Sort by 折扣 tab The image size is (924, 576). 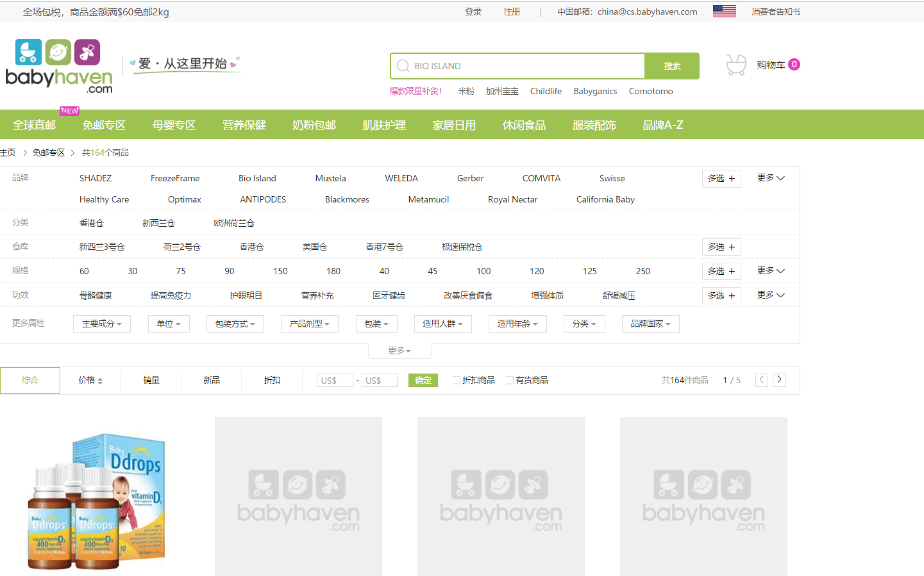(272, 380)
